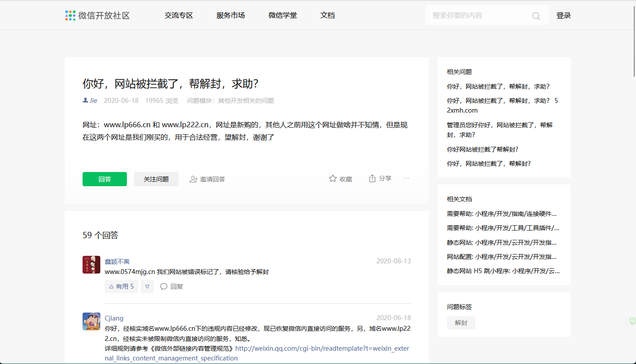Open 微信学堂 in the top navigation
The height and width of the screenshot is (364, 636).
pyautogui.click(x=283, y=16)
